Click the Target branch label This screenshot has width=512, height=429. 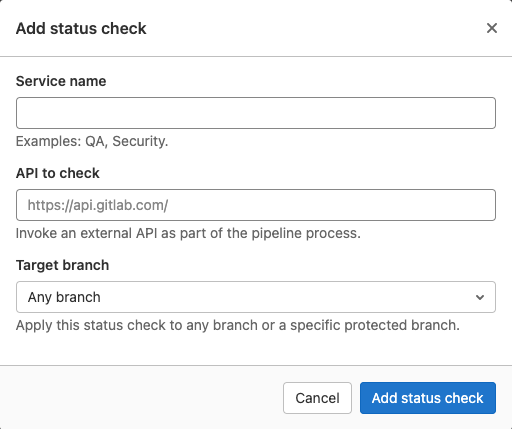[x=62, y=265]
